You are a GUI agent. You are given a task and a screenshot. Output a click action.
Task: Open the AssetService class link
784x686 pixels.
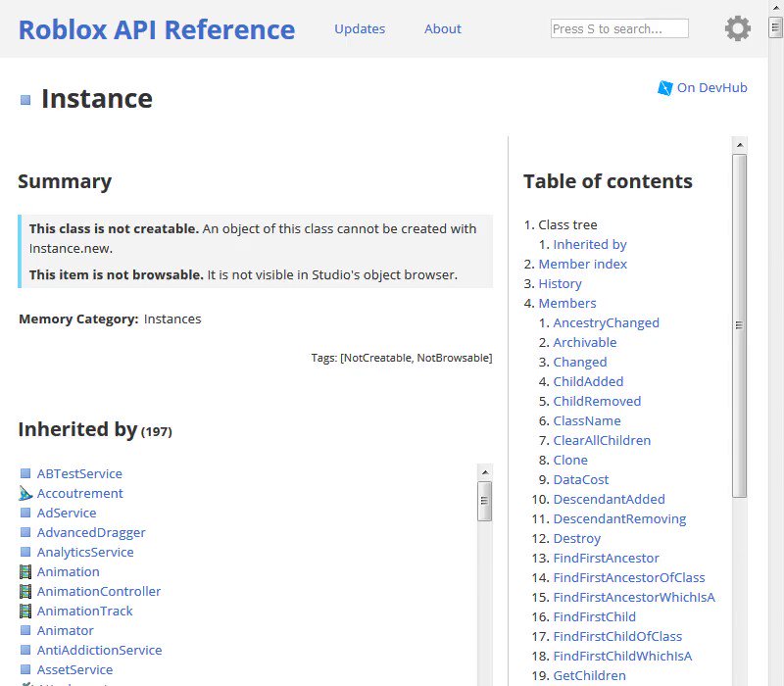click(75, 669)
